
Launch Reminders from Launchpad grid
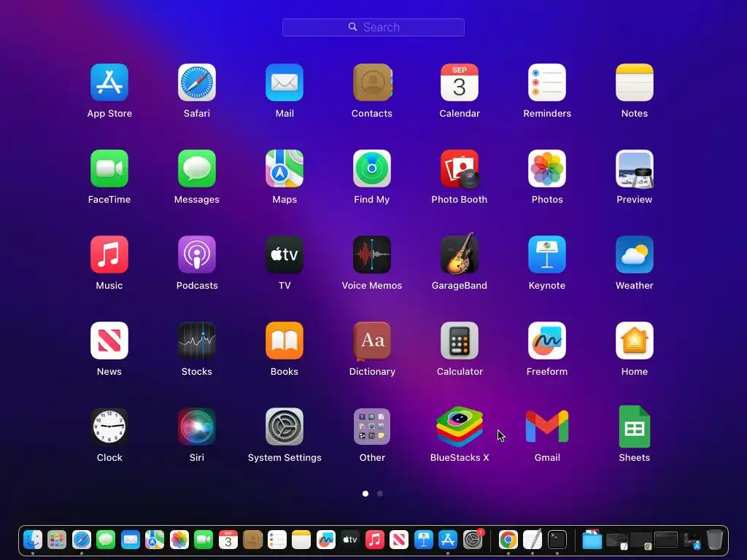pos(547,82)
